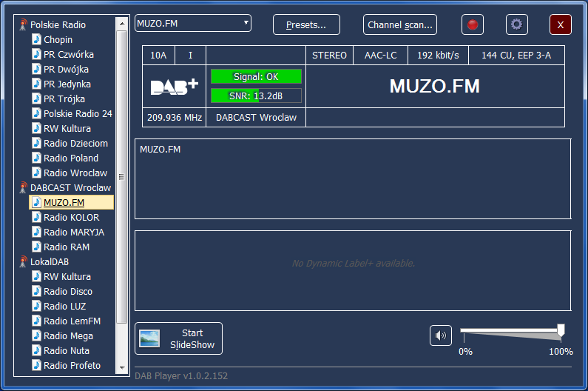Close DAB Player with the X button
This screenshot has width=588, height=391.
click(x=560, y=24)
